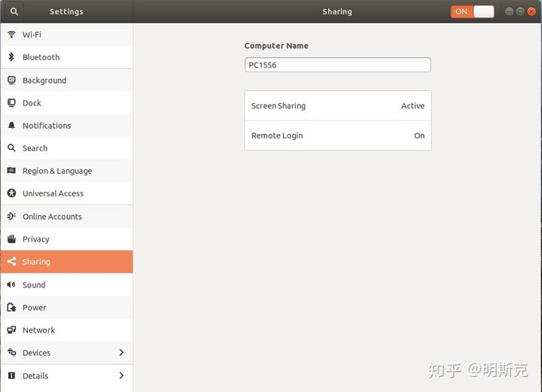Open Screen Sharing row showing Active
Image resolution: width=542 pixels, height=392 pixels.
tap(338, 105)
